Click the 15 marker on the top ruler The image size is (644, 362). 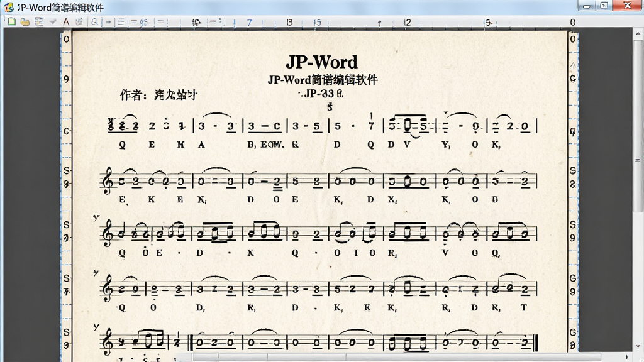[x=317, y=22]
